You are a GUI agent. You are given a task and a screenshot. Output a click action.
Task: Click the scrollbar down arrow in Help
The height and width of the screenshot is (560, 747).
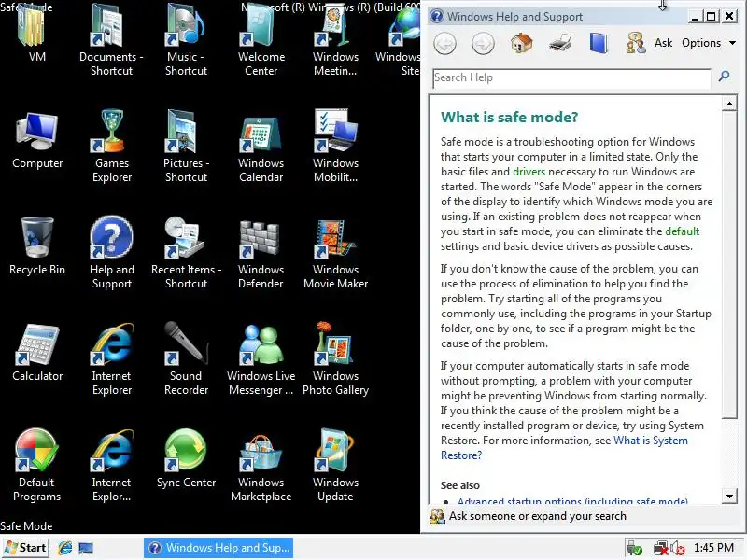point(729,497)
